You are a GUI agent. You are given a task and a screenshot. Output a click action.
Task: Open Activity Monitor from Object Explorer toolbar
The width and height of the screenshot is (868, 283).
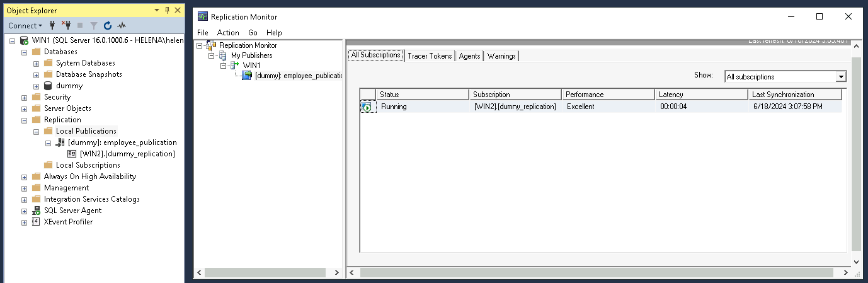pos(122,26)
